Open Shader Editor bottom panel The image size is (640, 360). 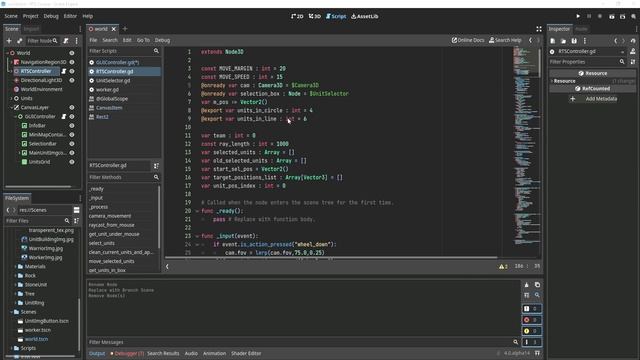246,353
